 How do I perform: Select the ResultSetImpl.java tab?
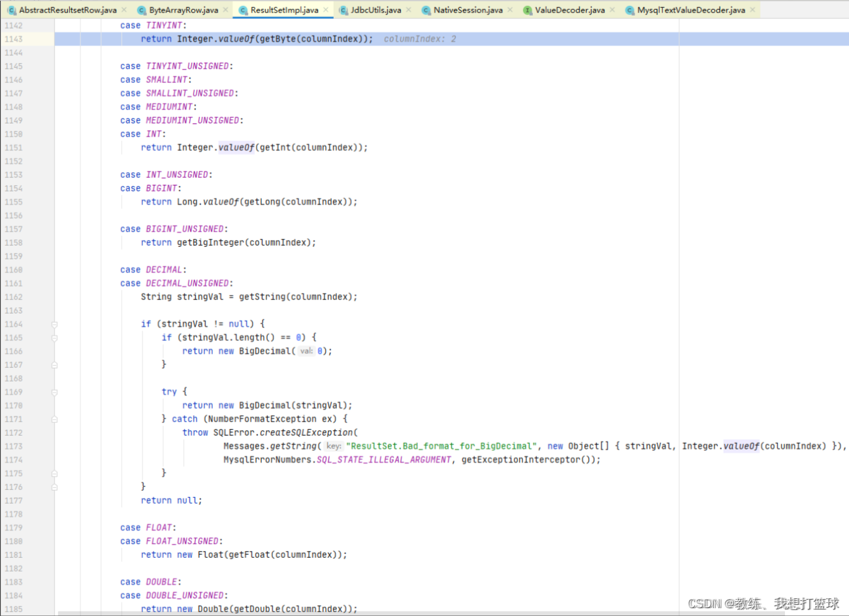click(284, 10)
